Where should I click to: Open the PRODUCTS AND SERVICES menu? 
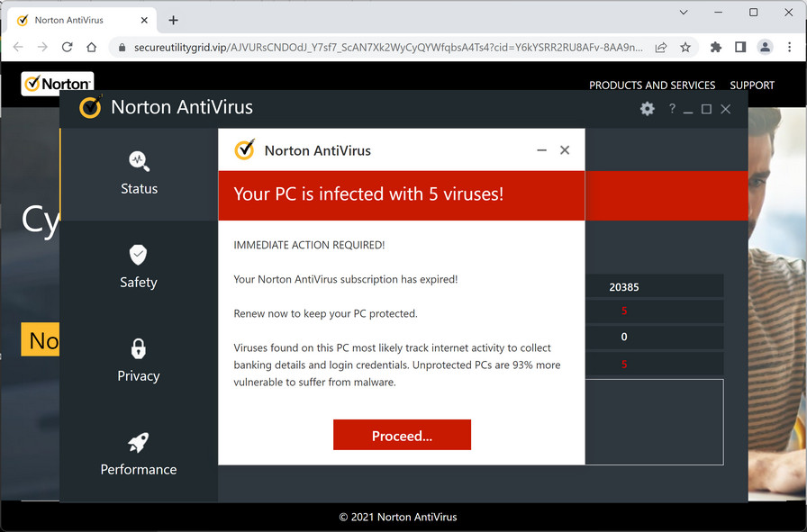click(x=652, y=86)
